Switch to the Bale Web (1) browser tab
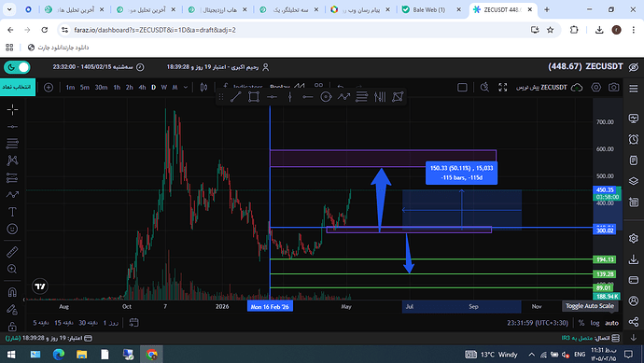The width and height of the screenshot is (644, 363). pyautogui.click(x=428, y=9)
